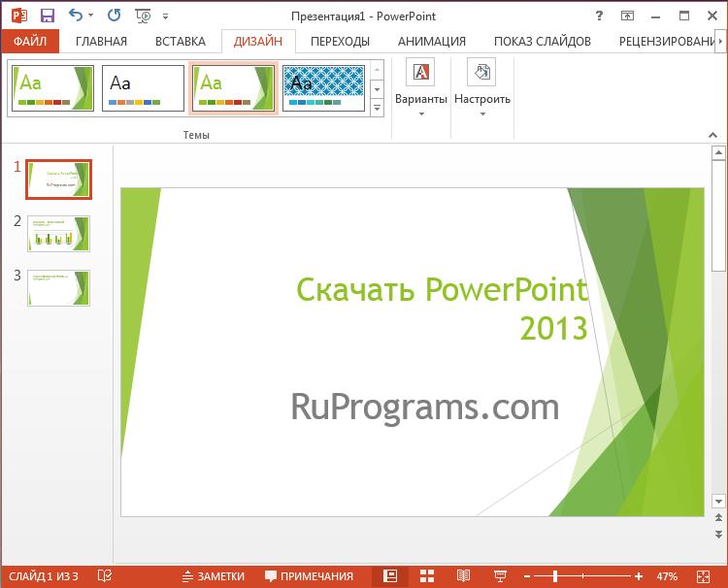The height and width of the screenshot is (588, 728).
Task: Apply the blue patterned Integral theme
Action: (x=323, y=88)
